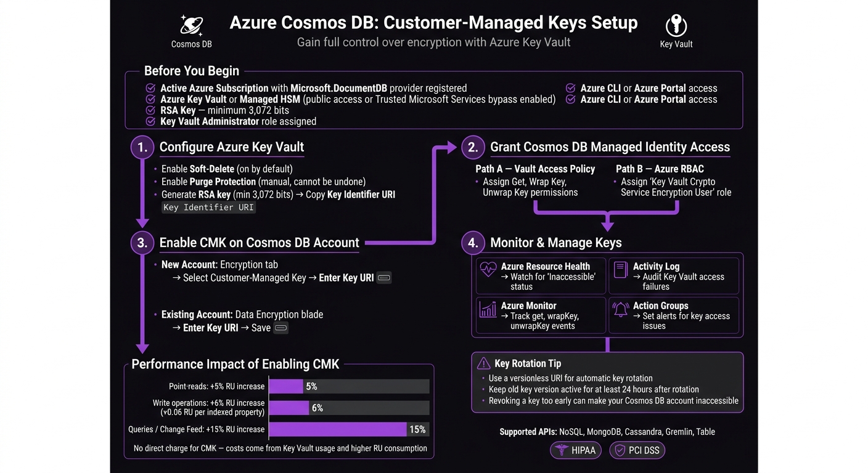This screenshot has width=868, height=473.
Task: Click 'Path B — Azure RBAC' label
Action: tap(660, 169)
